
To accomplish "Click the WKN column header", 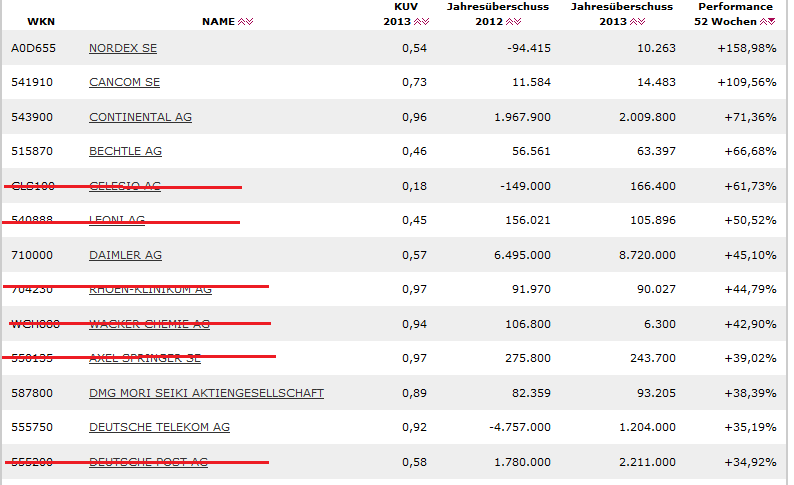I will click(41, 21).
